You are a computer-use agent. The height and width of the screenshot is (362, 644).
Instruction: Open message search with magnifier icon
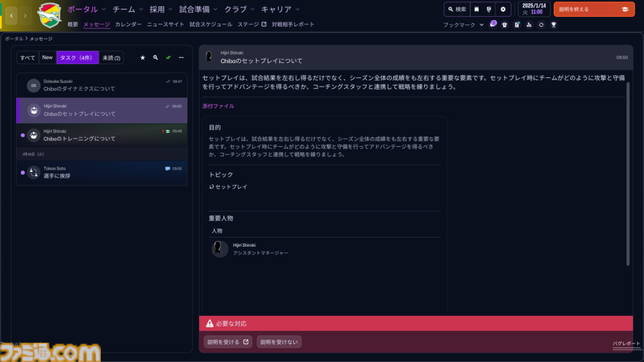tap(155, 58)
